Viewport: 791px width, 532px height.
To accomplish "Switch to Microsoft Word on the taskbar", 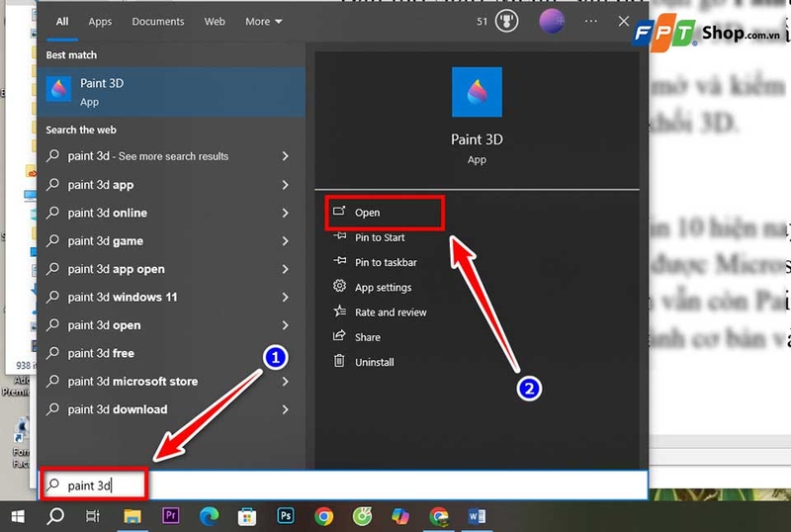I will [477, 516].
